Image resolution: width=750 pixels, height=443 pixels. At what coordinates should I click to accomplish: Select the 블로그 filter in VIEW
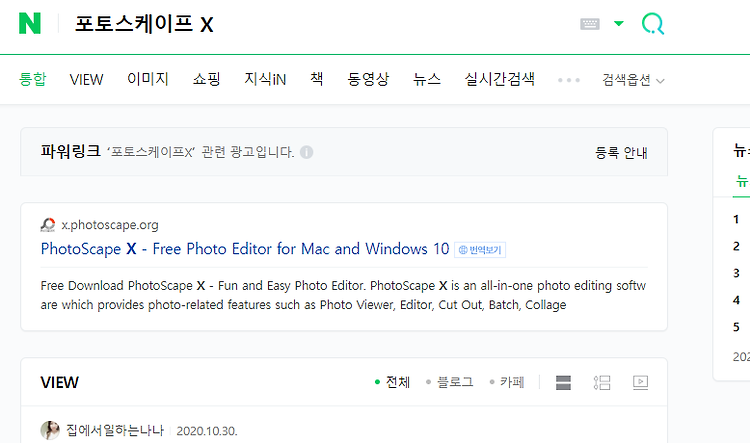click(x=450, y=382)
